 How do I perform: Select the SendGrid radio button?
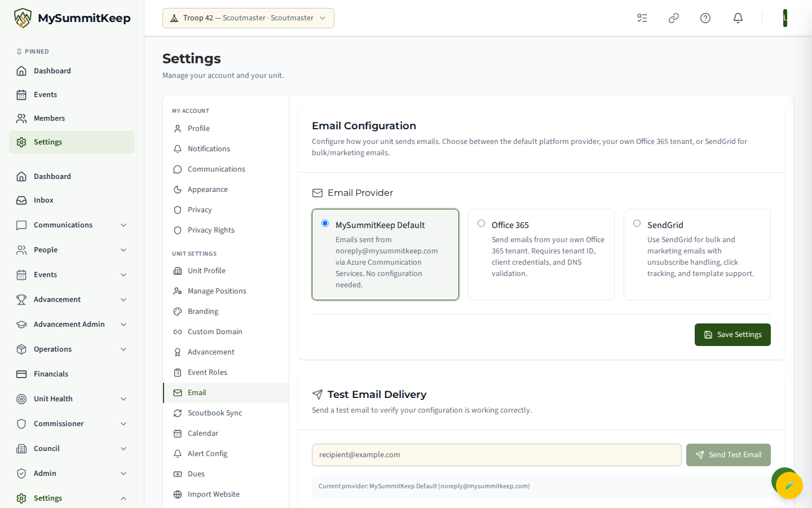(637, 224)
